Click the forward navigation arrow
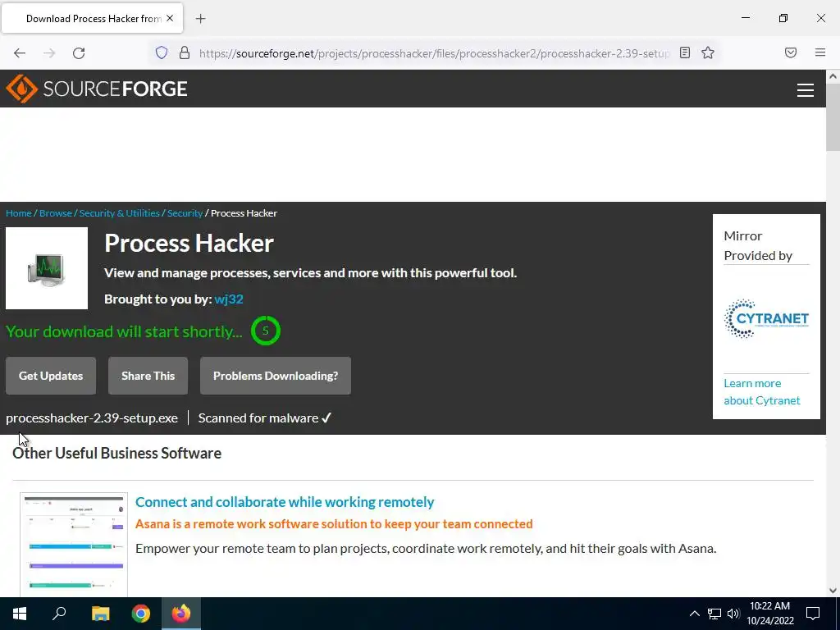 pos(49,52)
